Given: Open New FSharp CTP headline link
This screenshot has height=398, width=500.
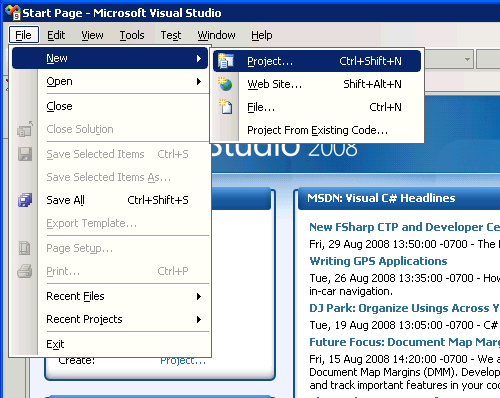Looking at the screenshot, I should (404, 227).
